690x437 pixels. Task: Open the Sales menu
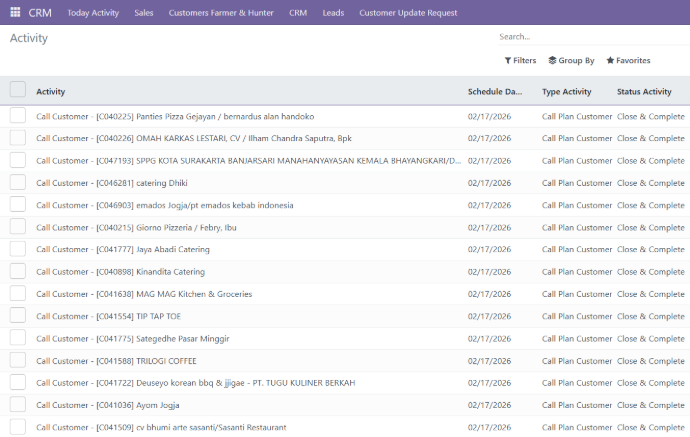pyautogui.click(x=144, y=13)
